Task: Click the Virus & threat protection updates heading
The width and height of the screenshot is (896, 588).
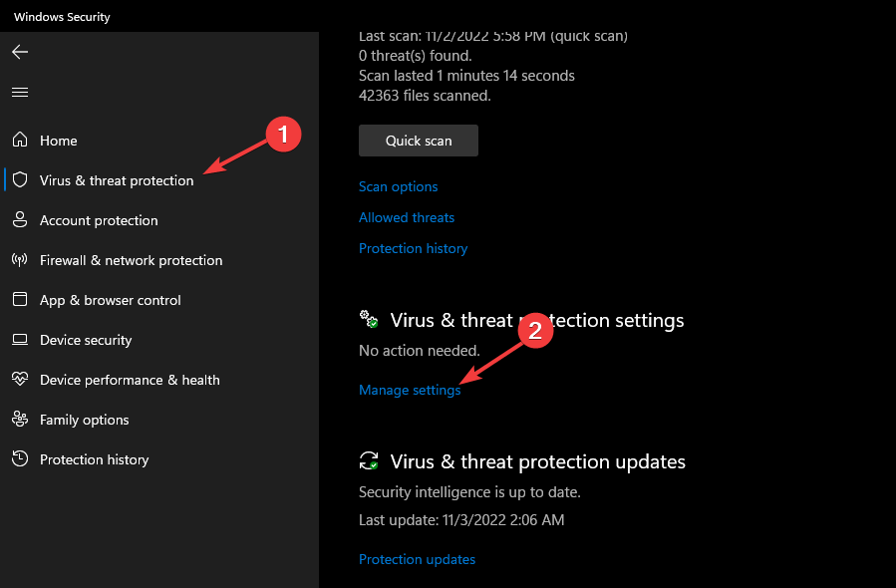Action: pos(538,461)
